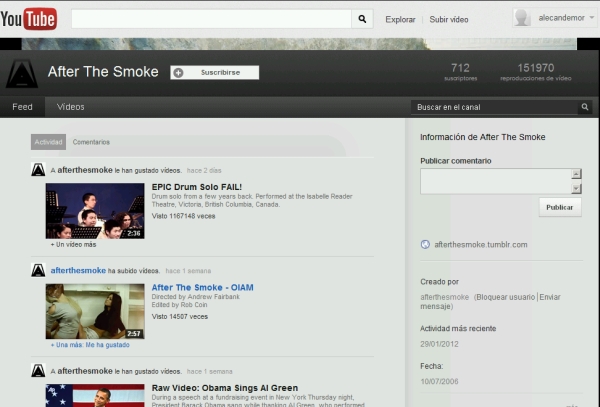Viewport: 600px width, 407px height.
Task: Click the '29/01/2012' activity date
Action: coord(439,344)
